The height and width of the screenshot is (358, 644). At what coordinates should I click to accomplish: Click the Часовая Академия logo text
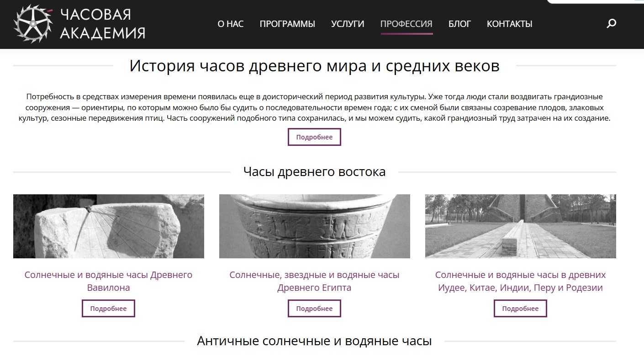pos(102,24)
